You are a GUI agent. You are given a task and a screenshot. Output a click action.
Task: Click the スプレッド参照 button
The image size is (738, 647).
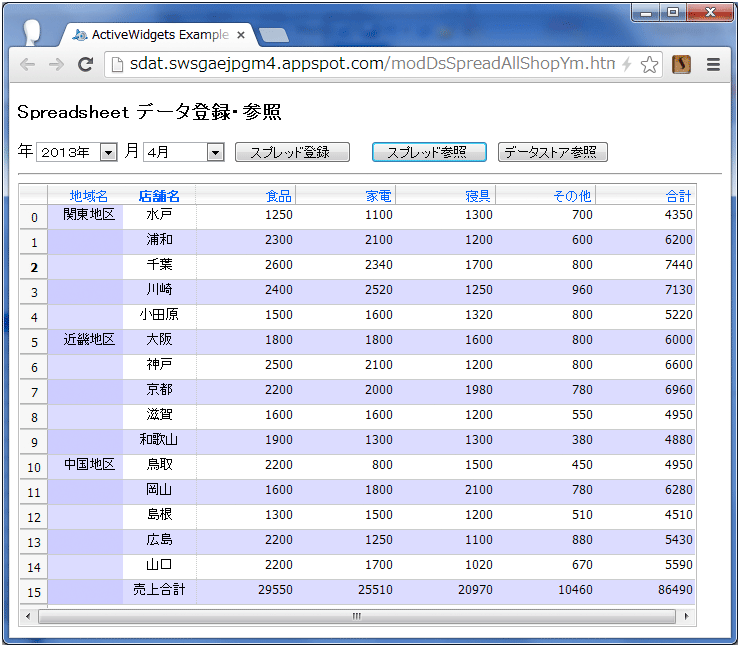(429, 152)
